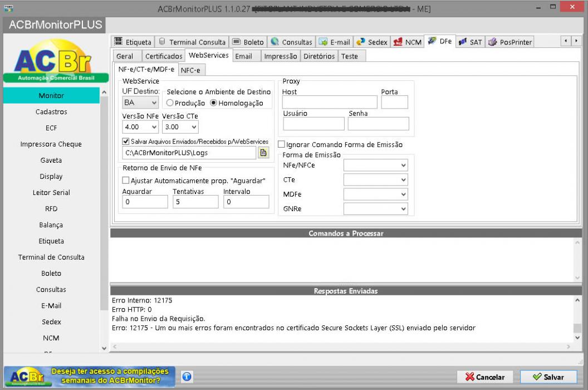
Task: Switch to the NFC-e tab
Action: pyautogui.click(x=191, y=70)
